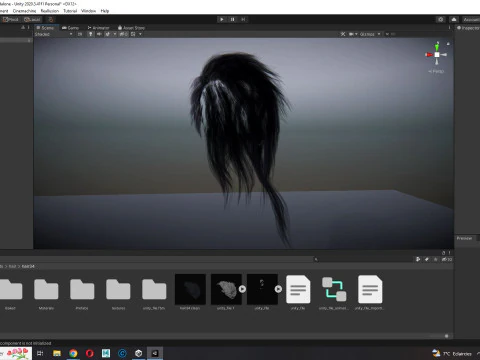Open the Window menu
The image size is (480, 360).
point(88,11)
